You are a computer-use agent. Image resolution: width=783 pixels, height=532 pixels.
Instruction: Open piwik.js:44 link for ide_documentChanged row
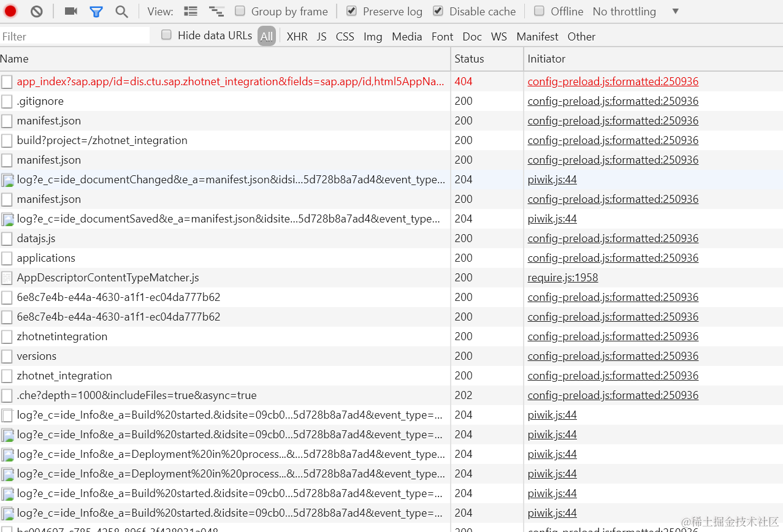tap(552, 180)
